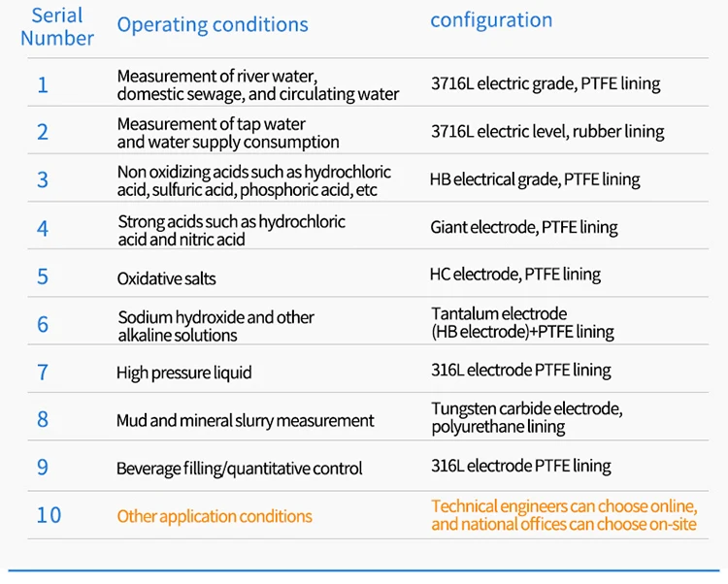
Task: Click the "configuration" column header
Action: (491, 20)
